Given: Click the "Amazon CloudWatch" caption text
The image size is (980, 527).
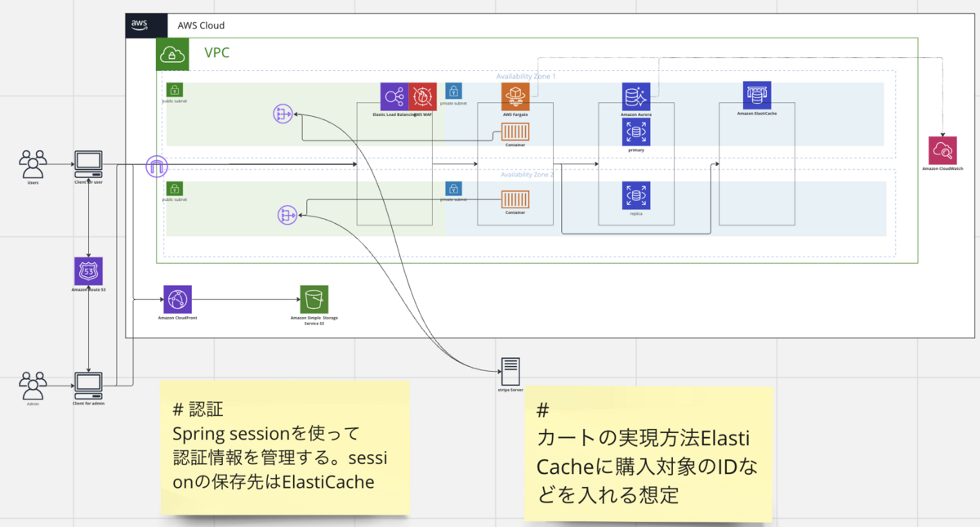Looking at the screenshot, I should point(943,169).
